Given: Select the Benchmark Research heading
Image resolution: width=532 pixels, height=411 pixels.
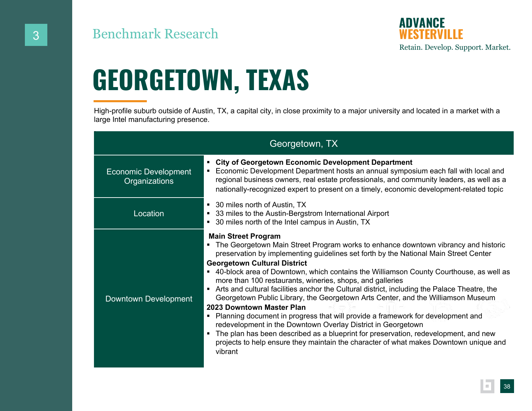Looking at the screenshot, I should point(155,34).
